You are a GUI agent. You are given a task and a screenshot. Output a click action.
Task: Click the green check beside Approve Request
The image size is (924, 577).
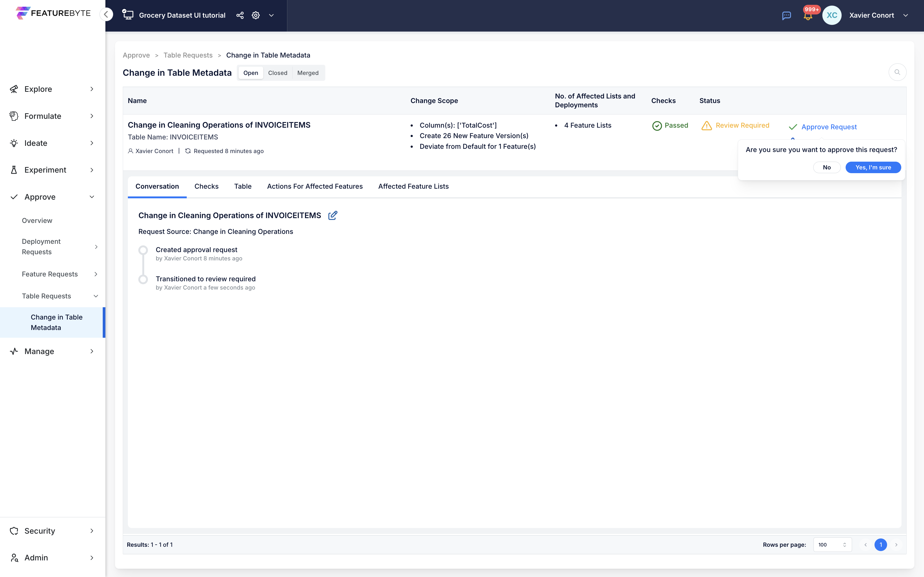tap(793, 127)
